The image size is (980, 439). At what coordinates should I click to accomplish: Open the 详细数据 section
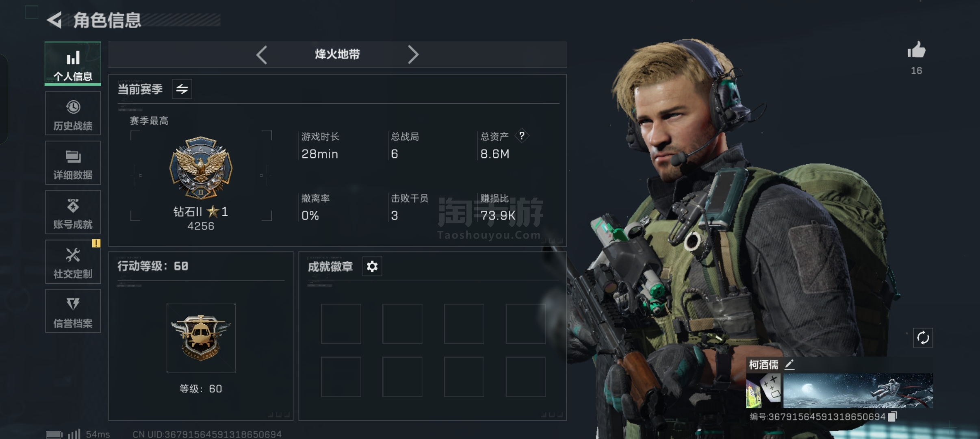coord(73,163)
